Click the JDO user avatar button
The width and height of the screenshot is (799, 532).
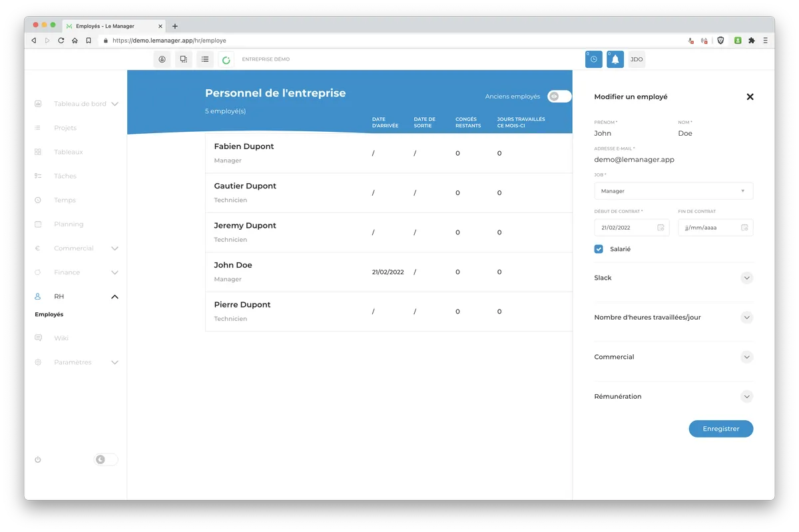coord(637,59)
